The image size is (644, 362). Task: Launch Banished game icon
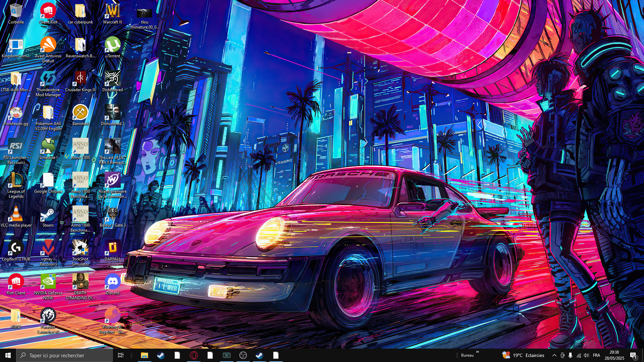80,115
